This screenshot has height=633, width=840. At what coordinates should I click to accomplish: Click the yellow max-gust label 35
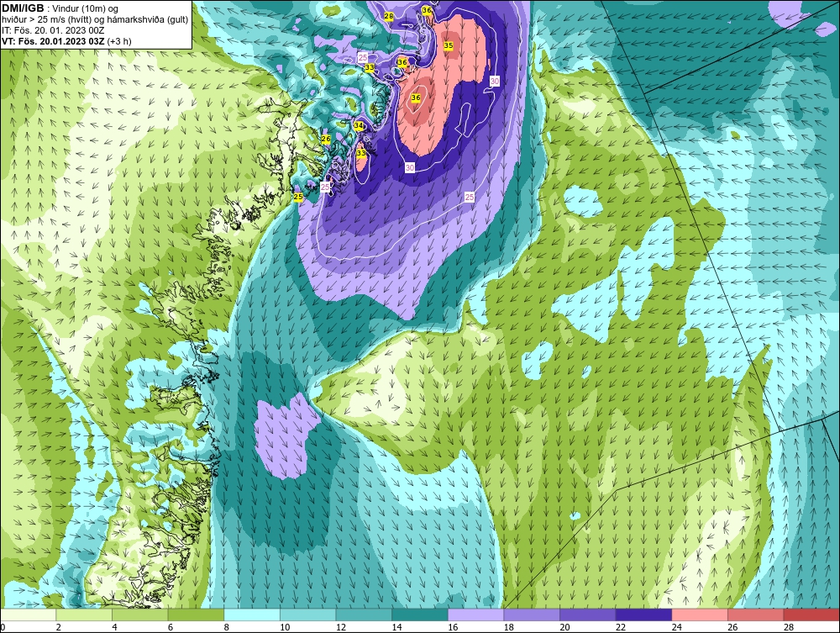(449, 46)
